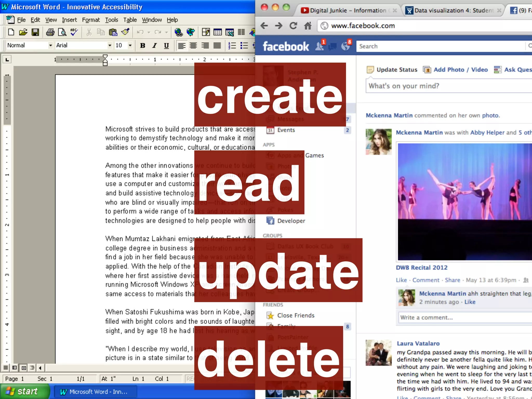Switch to Normal view button at bottom
532x399 pixels.
coord(5,368)
